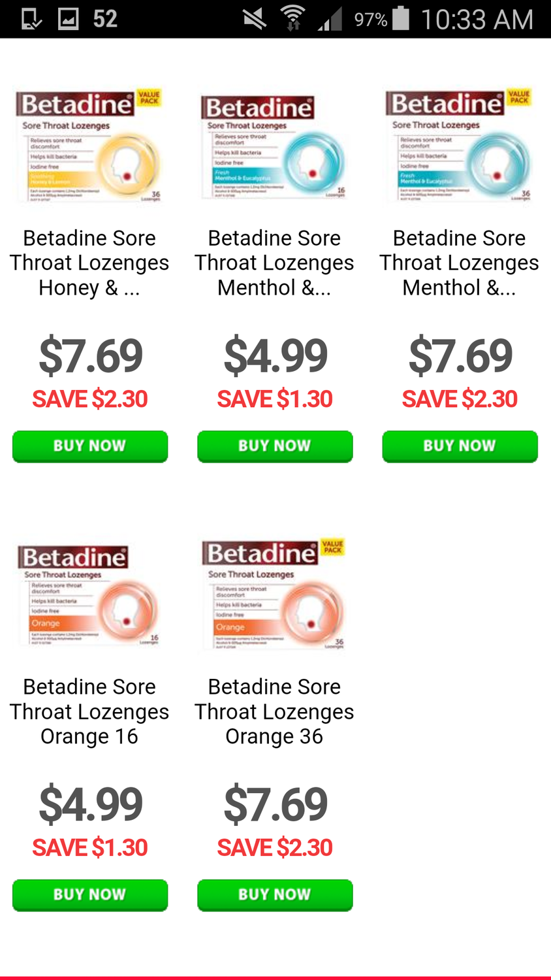Tap the muted sound status icon

[255, 19]
